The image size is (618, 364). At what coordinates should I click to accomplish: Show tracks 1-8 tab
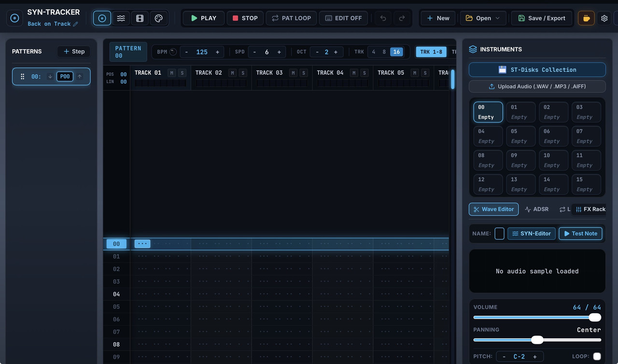point(431,52)
